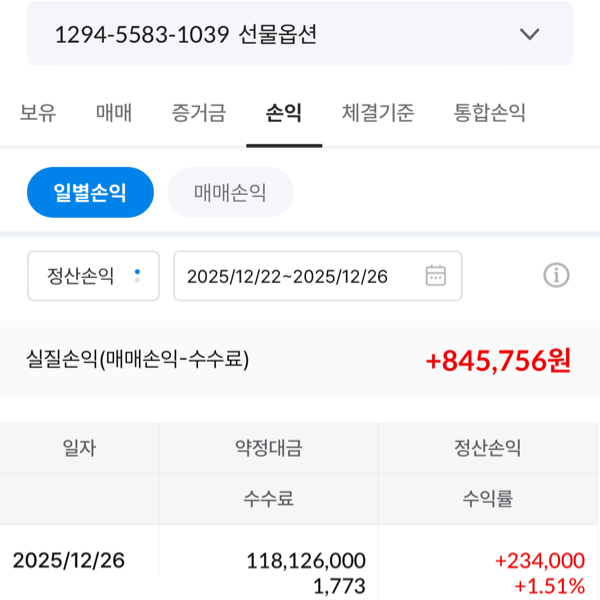Open the 통합손익 tab

coord(489,113)
